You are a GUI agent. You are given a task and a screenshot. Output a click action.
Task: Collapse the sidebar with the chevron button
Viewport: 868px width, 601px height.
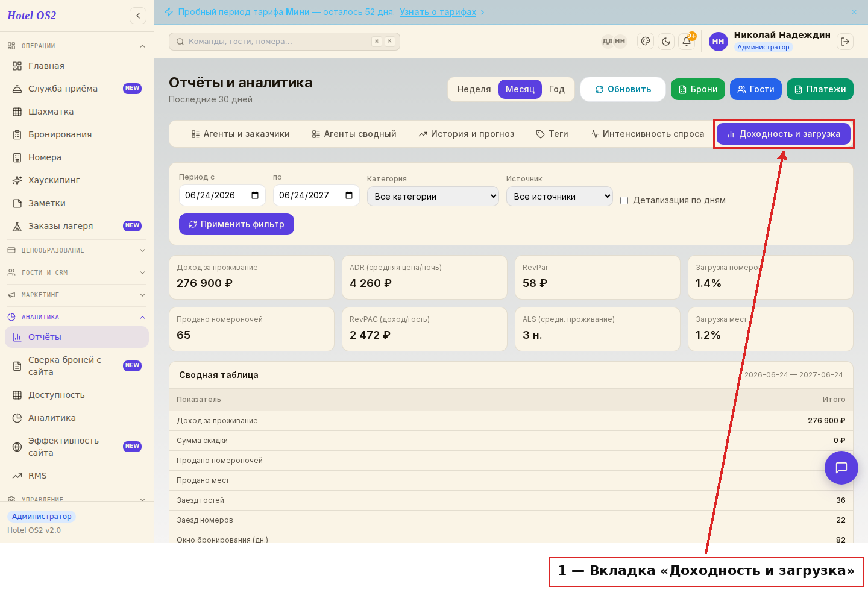point(138,16)
